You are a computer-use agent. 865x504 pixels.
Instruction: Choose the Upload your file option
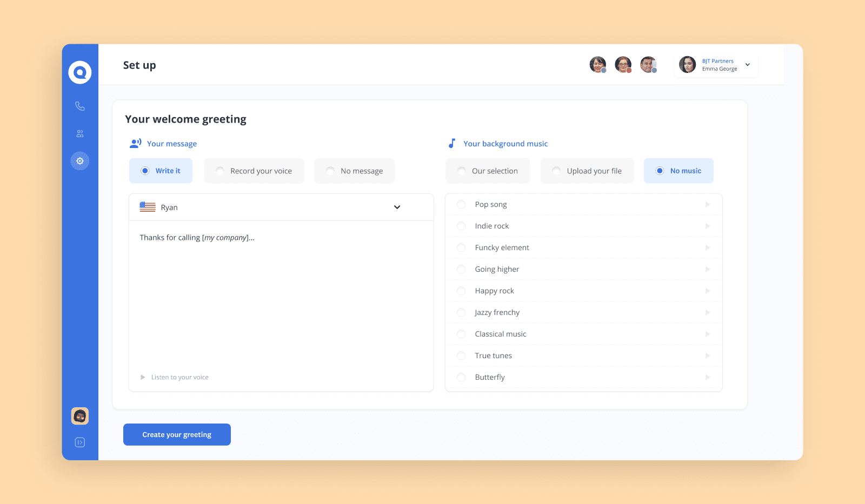(587, 171)
